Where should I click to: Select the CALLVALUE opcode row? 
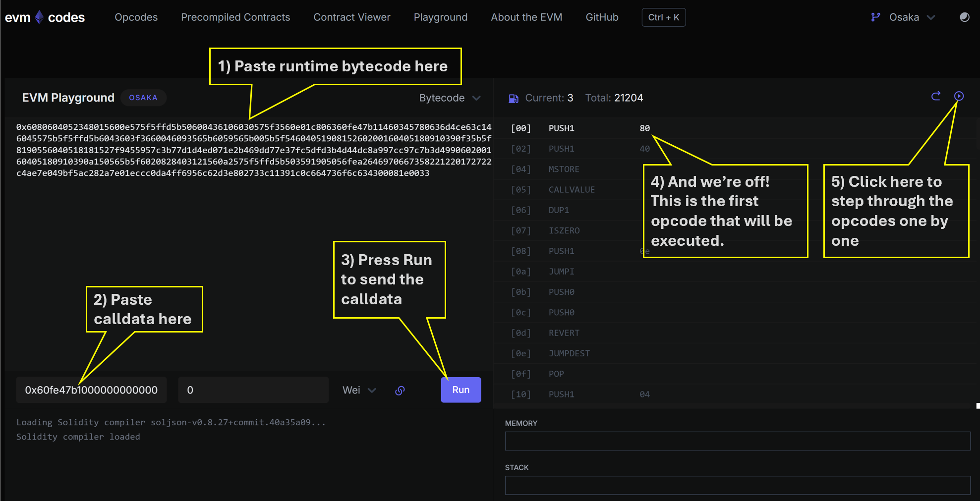click(x=572, y=190)
